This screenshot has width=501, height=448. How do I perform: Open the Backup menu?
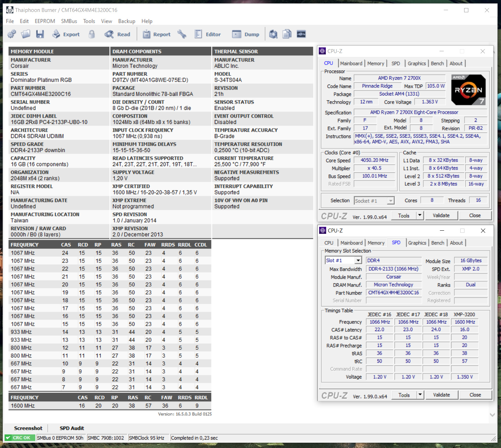[x=127, y=21]
